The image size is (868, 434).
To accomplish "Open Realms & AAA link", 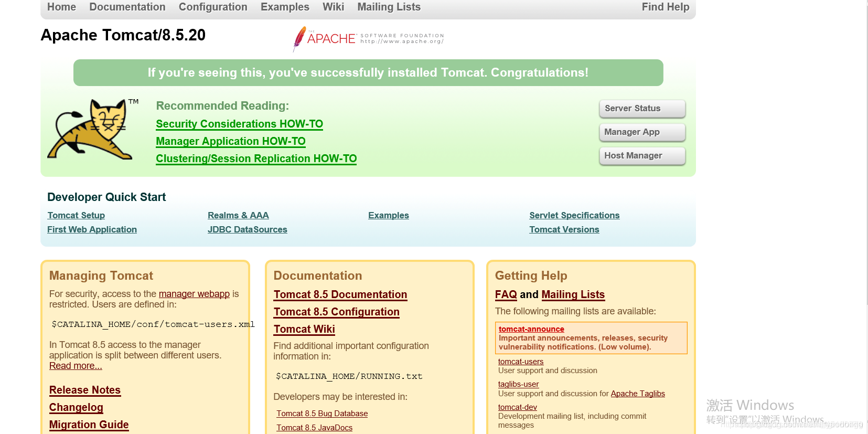I will click(x=238, y=215).
